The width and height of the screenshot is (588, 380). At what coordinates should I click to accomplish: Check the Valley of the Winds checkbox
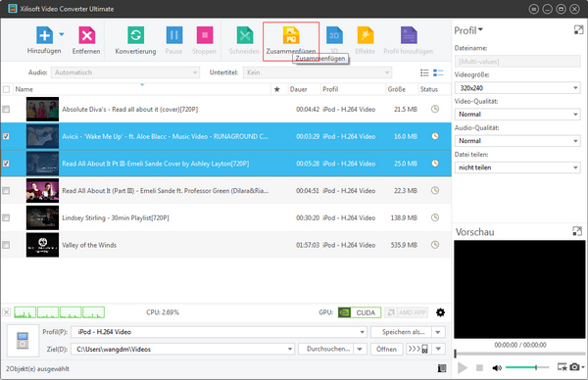click(x=6, y=245)
